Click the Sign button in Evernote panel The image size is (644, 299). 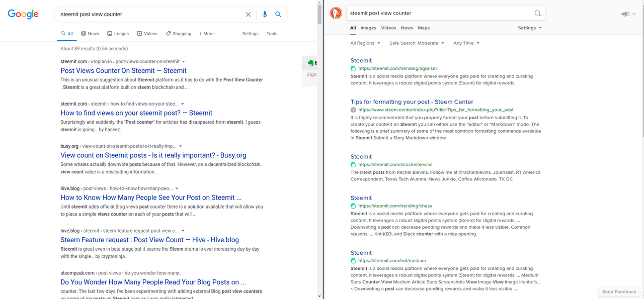(x=311, y=74)
